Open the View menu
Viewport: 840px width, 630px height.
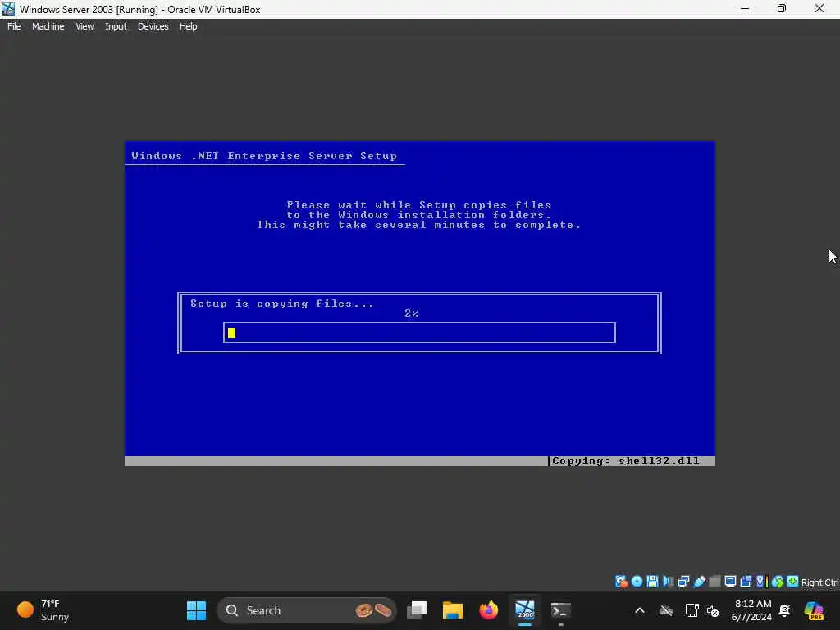pyautogui.click(x=84, y=26)
